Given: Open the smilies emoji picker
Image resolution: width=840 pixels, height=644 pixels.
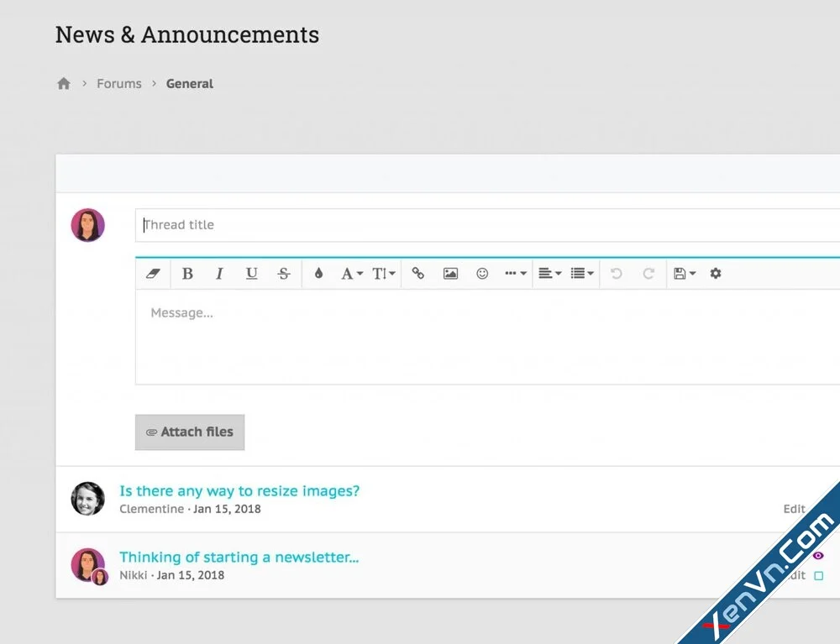Looking at the screenshot, I should (x=482, y=274).
